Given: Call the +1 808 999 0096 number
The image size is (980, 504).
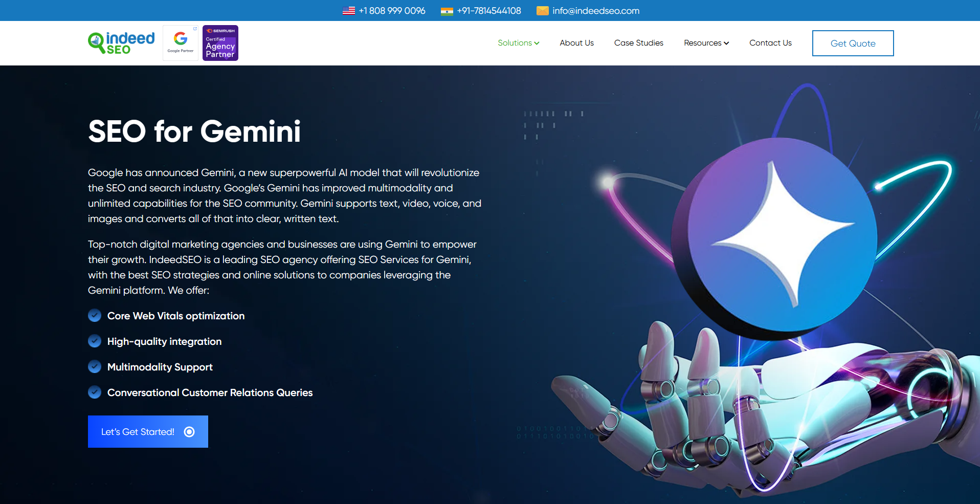Looking at the screenshot, I should coord(392,11).
